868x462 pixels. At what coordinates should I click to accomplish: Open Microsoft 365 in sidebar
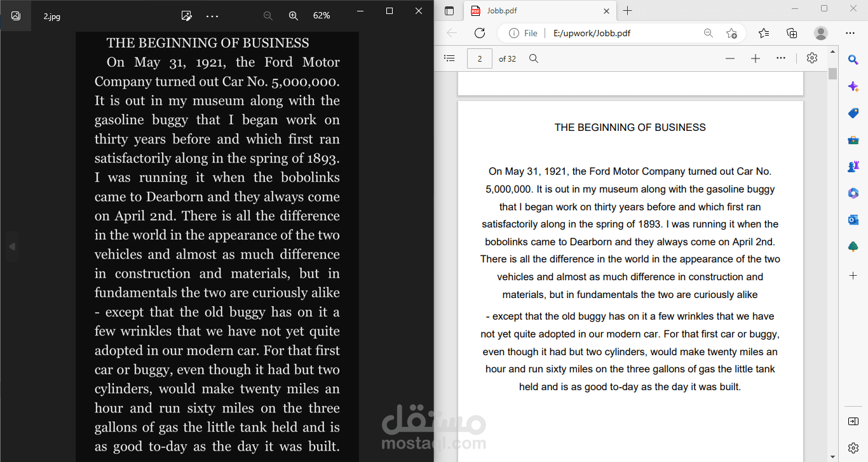click(x=853, y=193)
